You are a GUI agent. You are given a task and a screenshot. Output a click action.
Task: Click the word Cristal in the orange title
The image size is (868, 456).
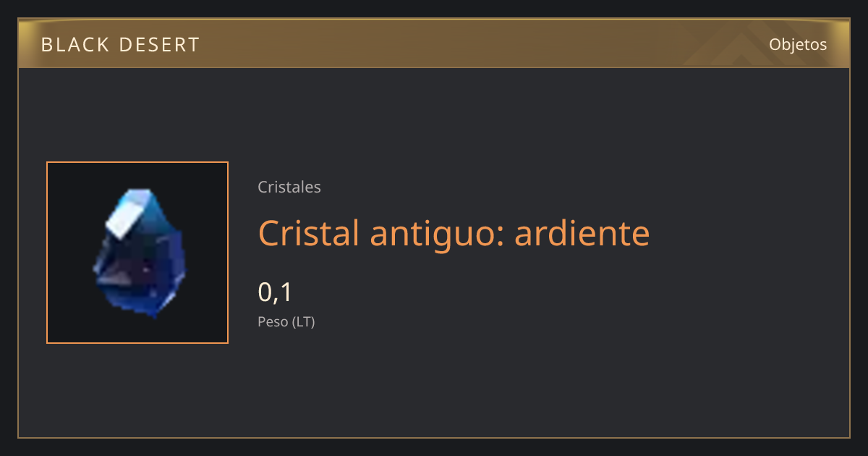[308, 233]
